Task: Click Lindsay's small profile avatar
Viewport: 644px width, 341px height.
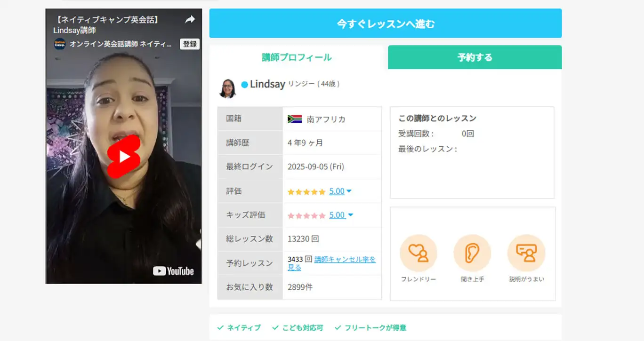Action: click(x=227, y=88)
